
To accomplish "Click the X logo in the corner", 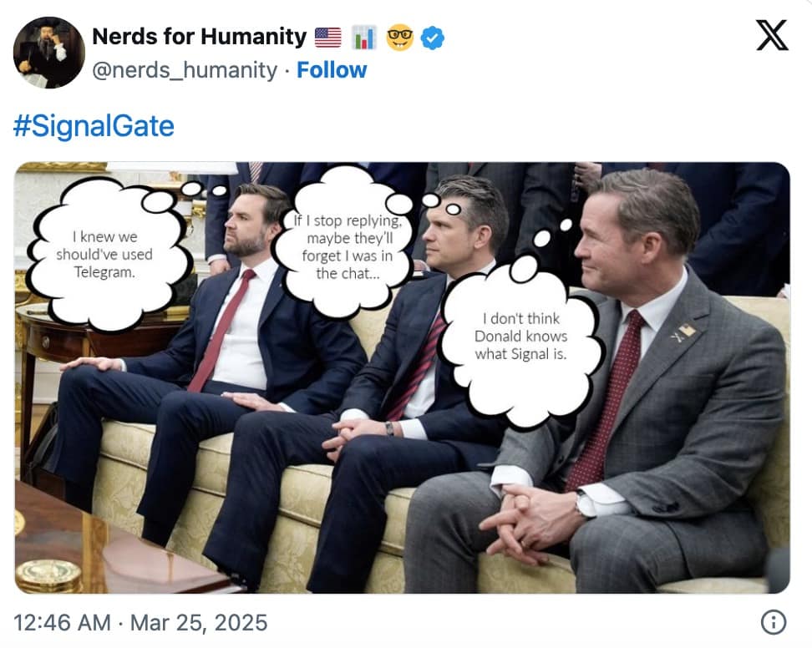I will point(771,35).
